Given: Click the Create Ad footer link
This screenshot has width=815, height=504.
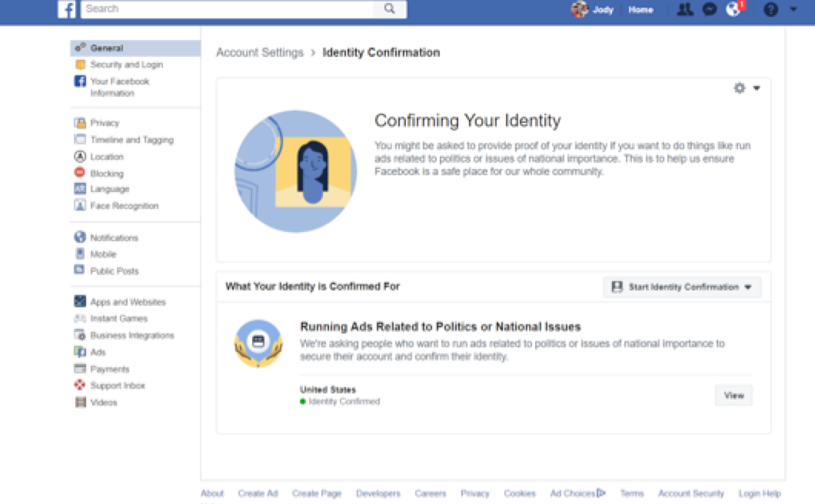Looking at the screenshot, I should click(258, 493).
